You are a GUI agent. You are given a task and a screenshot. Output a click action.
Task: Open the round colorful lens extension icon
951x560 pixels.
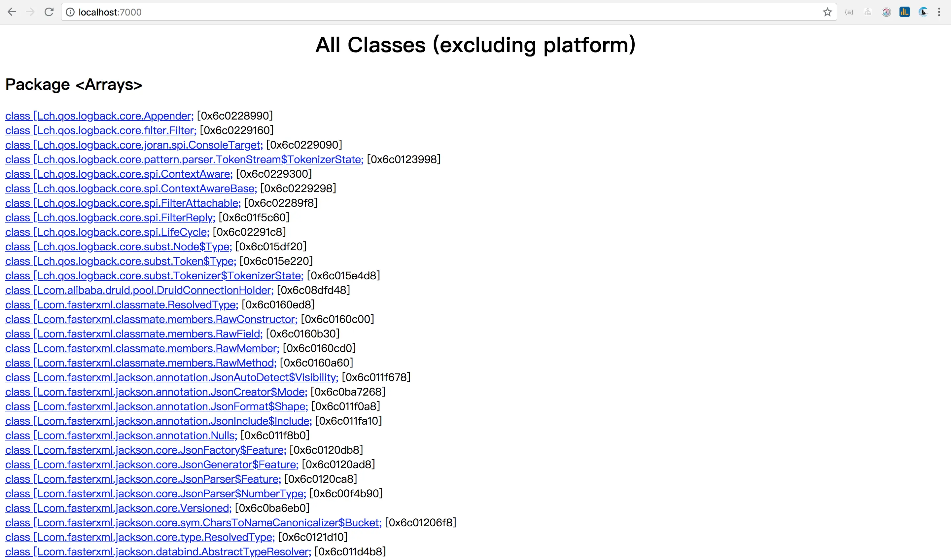(x=886, y=12)
